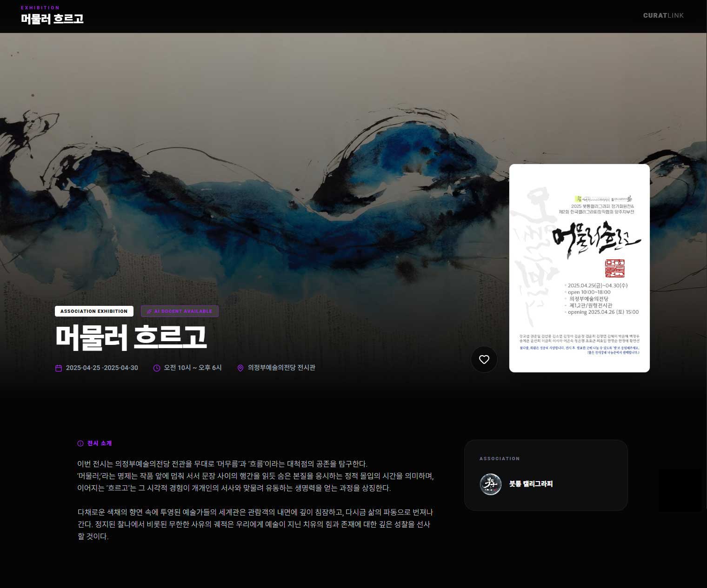Click the sparkle icon in AI Docent badge
Image resolution: width=707 pixels, height=588 pixels.
coord(149,311)
